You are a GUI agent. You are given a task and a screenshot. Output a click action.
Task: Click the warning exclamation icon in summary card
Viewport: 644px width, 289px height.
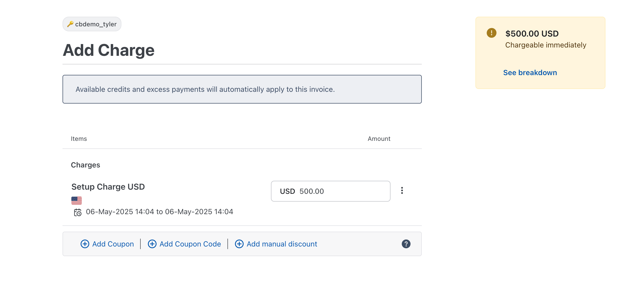[491, 33]
